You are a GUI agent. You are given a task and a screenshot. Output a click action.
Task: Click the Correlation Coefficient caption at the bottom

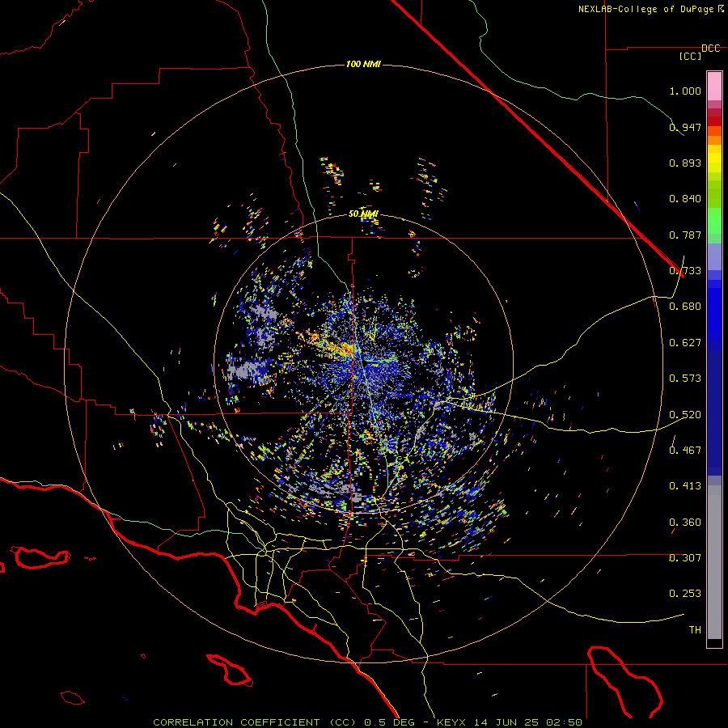click(367, 722)
